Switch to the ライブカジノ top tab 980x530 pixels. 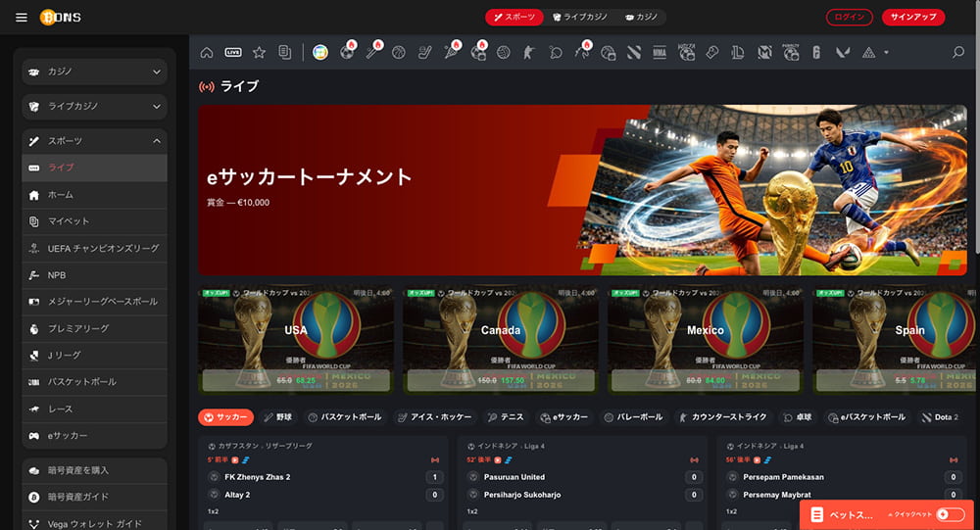(x=580, y=17)
